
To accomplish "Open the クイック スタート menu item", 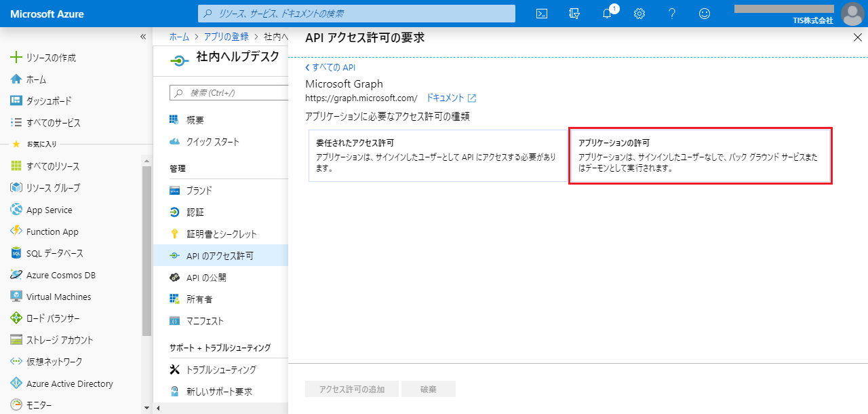I will click(x=221, y=142).
